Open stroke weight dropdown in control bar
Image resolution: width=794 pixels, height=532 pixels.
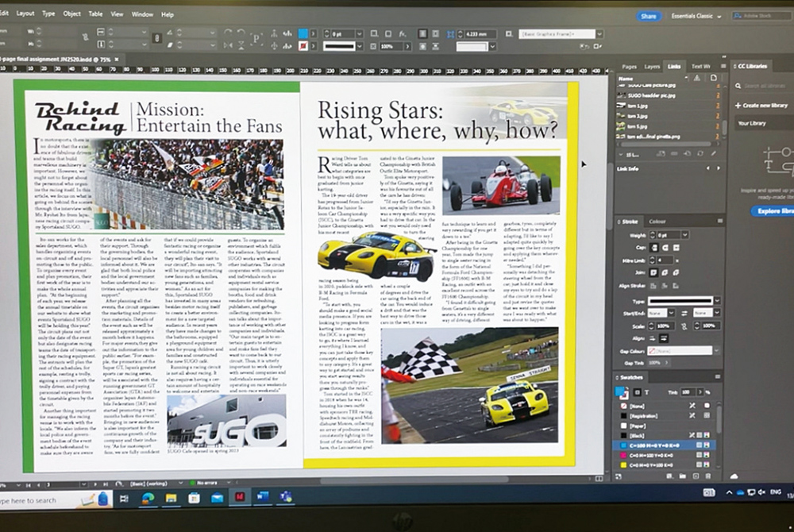tap(359, 34)
